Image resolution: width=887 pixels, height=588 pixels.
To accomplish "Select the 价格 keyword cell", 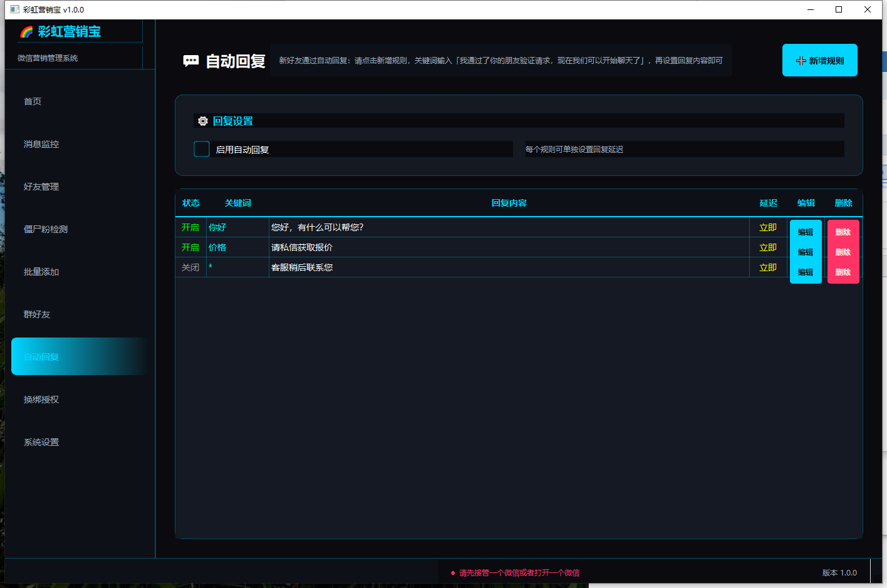I will (238, 247).
